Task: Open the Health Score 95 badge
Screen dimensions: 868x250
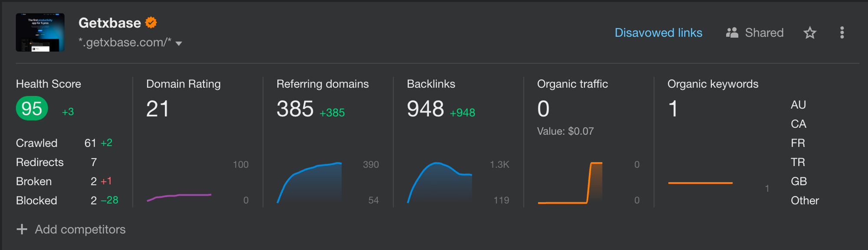Action: [x=32, y=108]
